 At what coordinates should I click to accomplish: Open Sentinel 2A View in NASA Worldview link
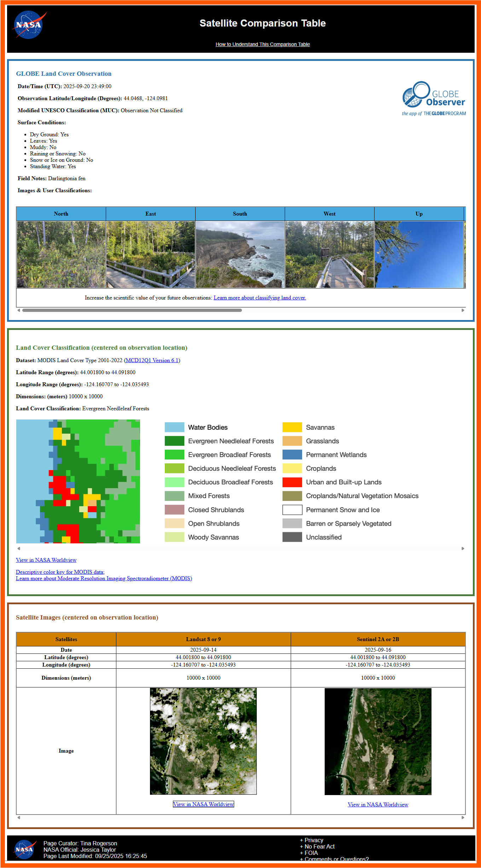tap(378, 805)
